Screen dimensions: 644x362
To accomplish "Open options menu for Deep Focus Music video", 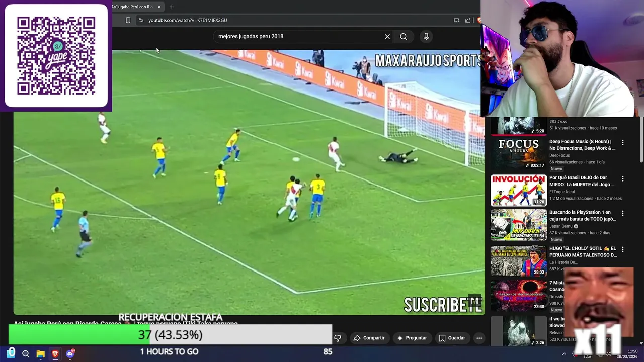I will pyautogui.click(x=623, y=143).
